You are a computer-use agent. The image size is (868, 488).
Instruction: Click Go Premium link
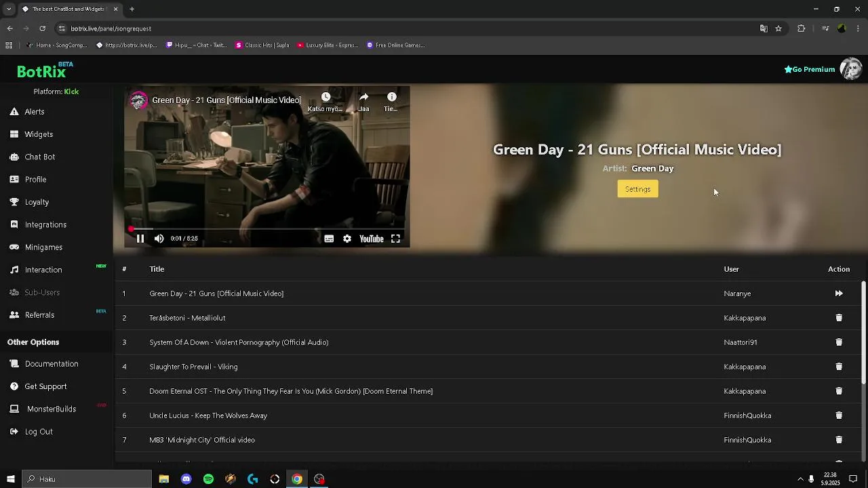[x=809, y=69]
